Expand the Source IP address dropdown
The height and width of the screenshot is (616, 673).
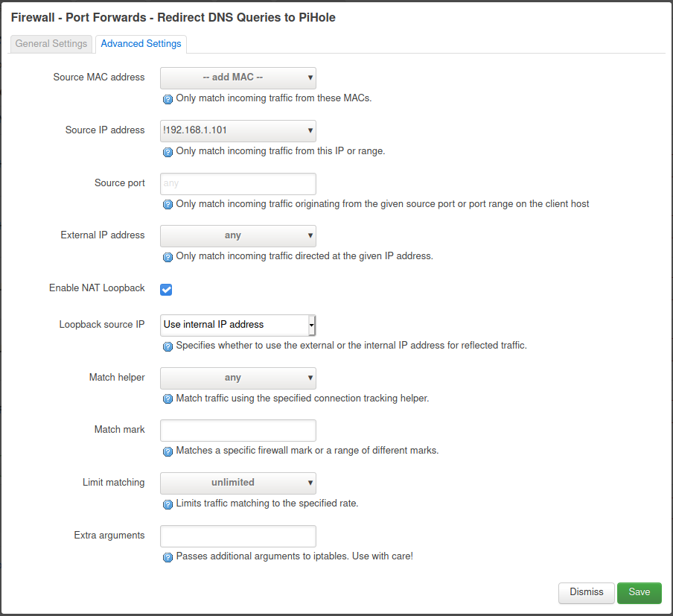click(237, 130)
